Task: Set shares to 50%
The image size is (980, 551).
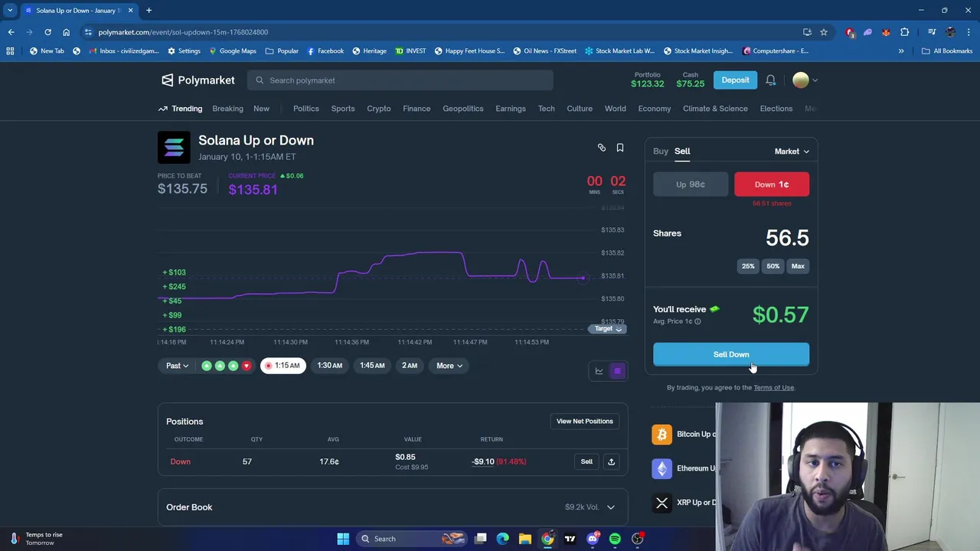Action: [773, 266]
